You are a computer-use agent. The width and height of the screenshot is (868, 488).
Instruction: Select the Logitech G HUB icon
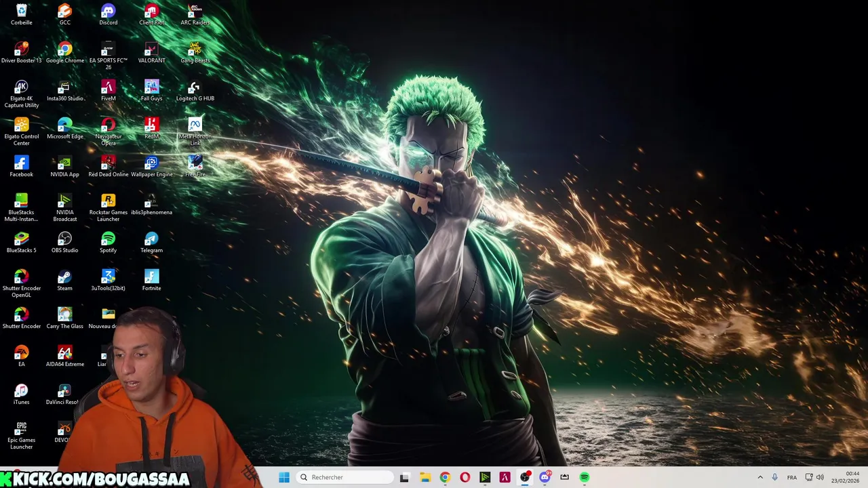pos(195,91)
